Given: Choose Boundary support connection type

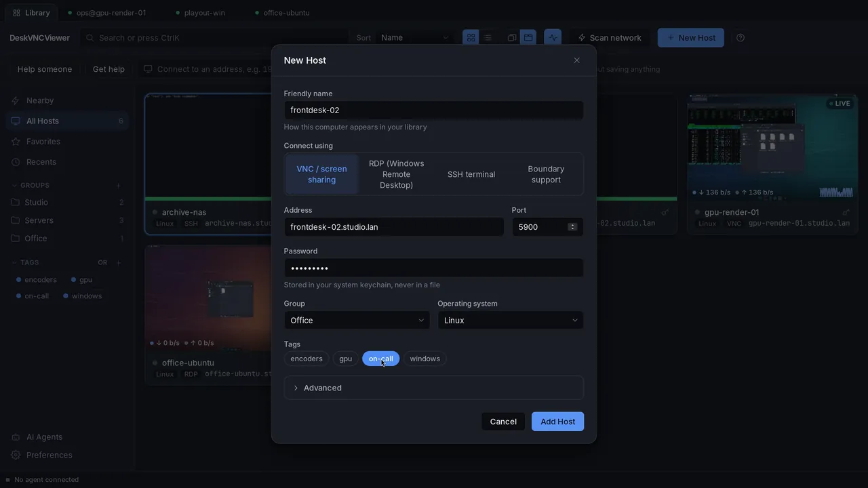Looking at the screenshot, I should (x=546, y=174).
